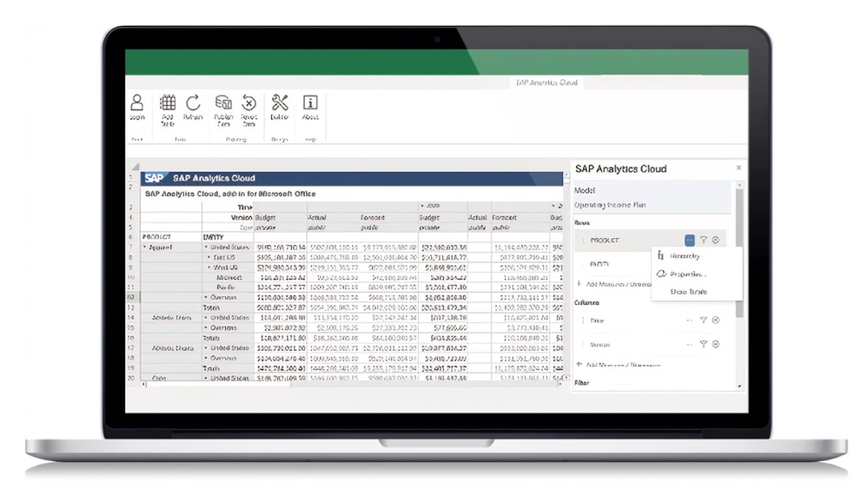
Task: Expand the Overseas node in row 15
Action: (206, 327)
